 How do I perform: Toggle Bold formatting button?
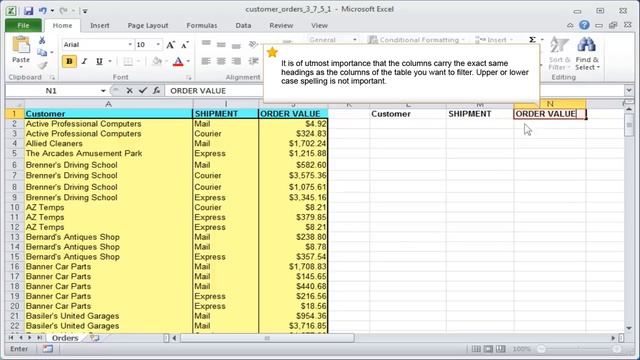tap(69, 61)
